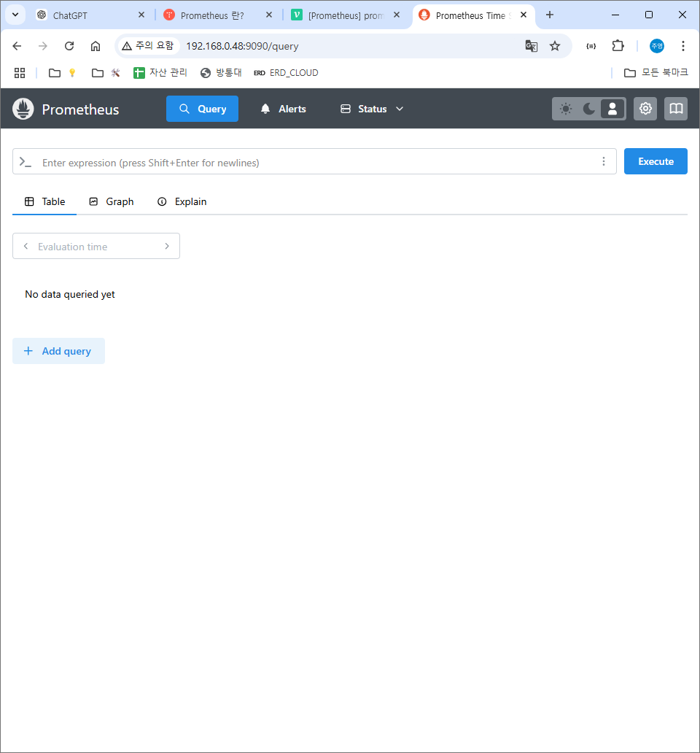
Task: Open settings gear in Prometheus header
Action: coord(645,109)
